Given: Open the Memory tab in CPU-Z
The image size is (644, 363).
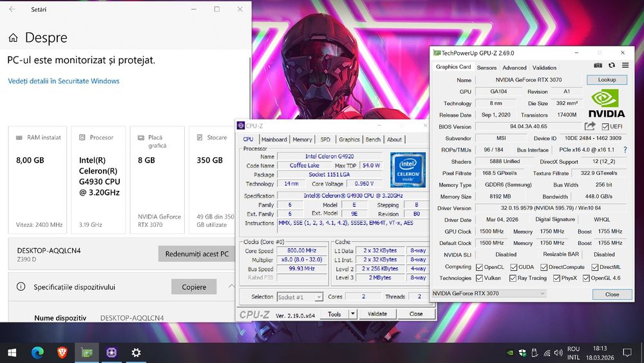Looking at the screenshot, I should (302, 139).
